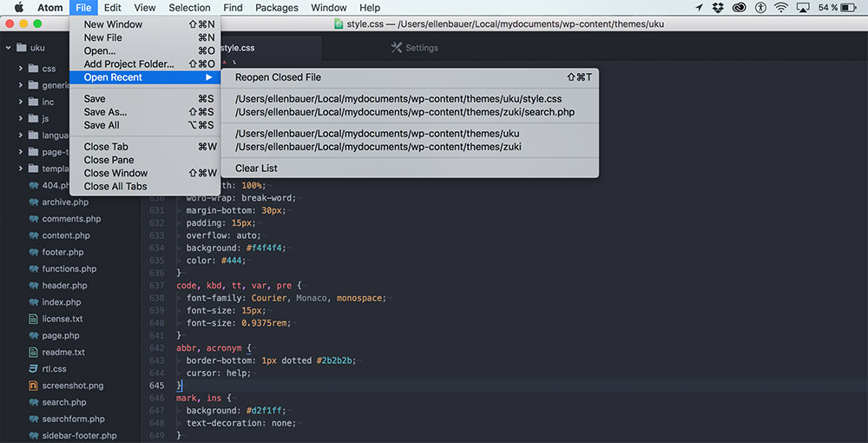The height and width of the screenshot is (443, 868).
Task: Open the Find menu
Action: click(233, 8)
